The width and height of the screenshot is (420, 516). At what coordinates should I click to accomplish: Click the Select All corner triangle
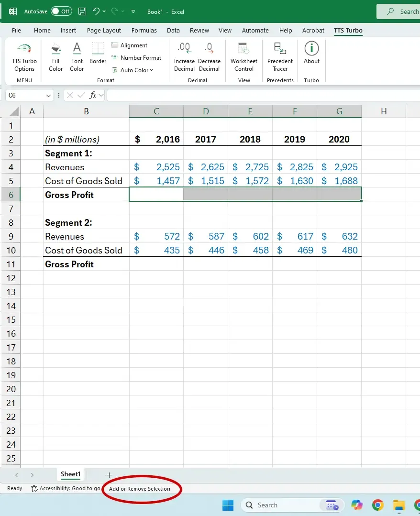click(x=14, y=112)
